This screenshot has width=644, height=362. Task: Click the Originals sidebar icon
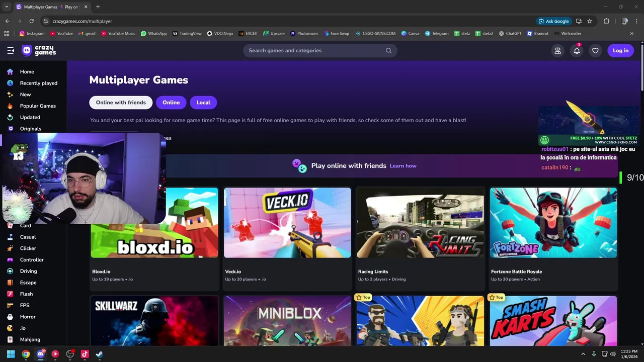point(10,129)
